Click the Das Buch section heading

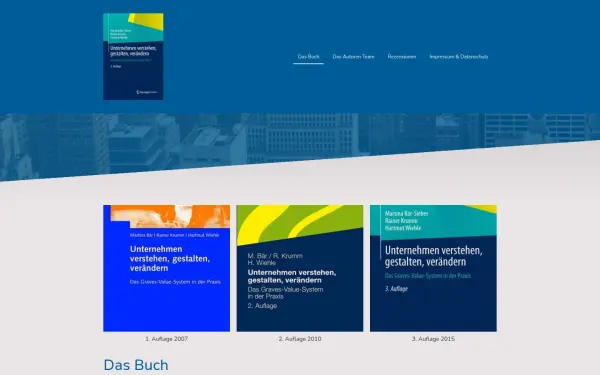click(x=136, y=365)
